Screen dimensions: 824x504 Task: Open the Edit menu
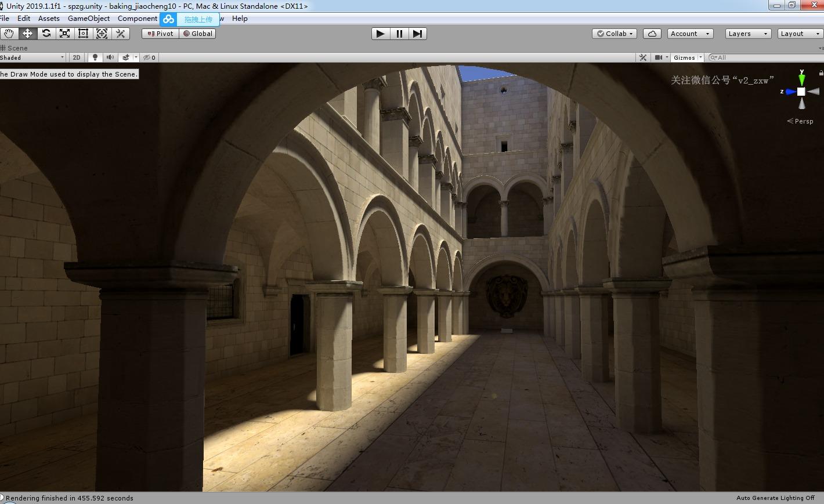(x=24, y=19)
